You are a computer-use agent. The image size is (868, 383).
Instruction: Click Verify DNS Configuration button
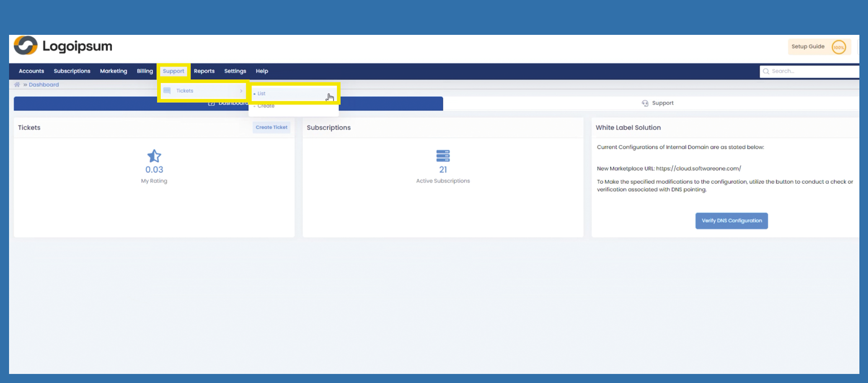731,221
